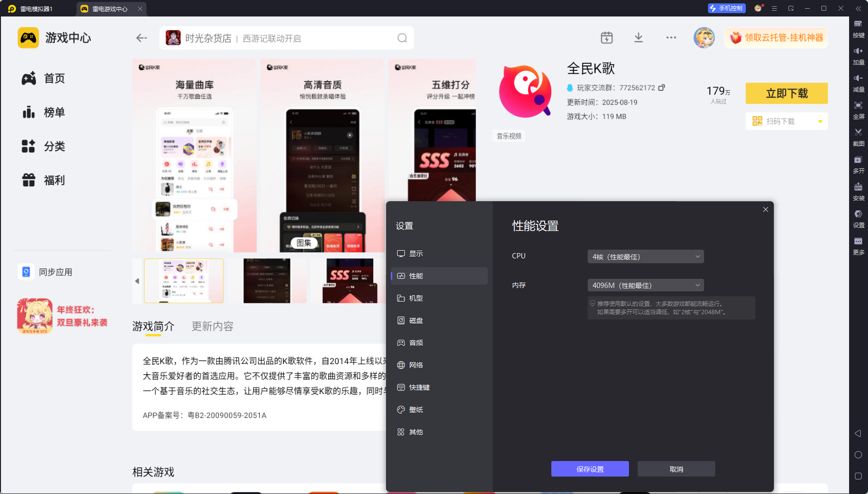
Task: Open the 多开 multi-instance manager
Action: (858, 165)
